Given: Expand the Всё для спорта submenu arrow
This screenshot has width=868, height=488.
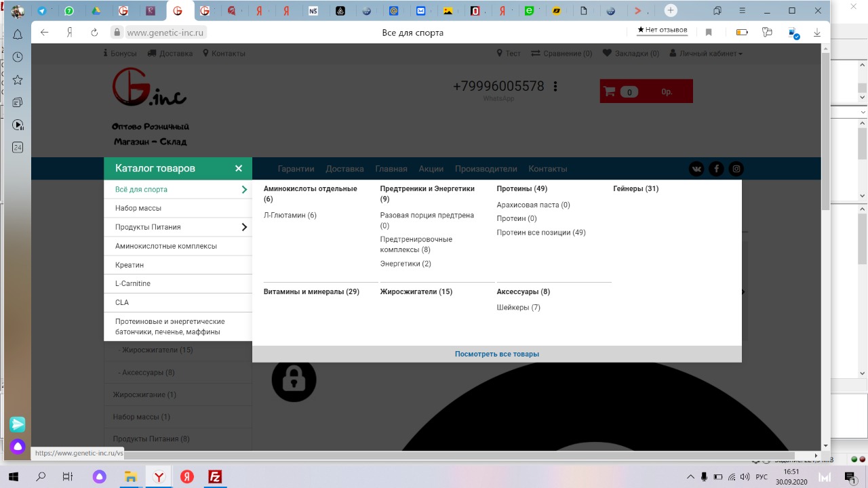Looking at the screenshot, I should point(244,190).
